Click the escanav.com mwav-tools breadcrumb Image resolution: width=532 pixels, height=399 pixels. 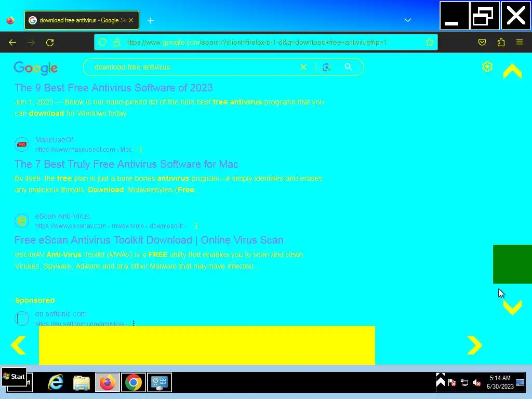coord(111,226)
